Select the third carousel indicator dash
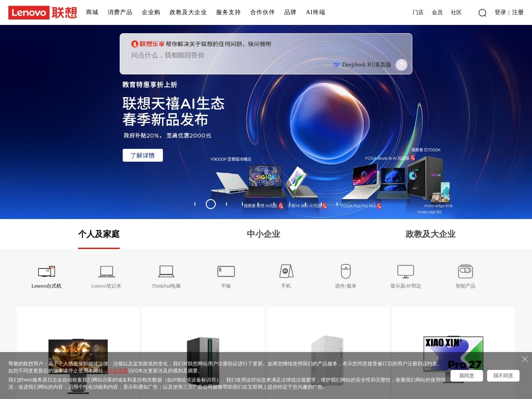Viewport: 532px width, 399px height. pyautogui.click(x=227, y=204)
